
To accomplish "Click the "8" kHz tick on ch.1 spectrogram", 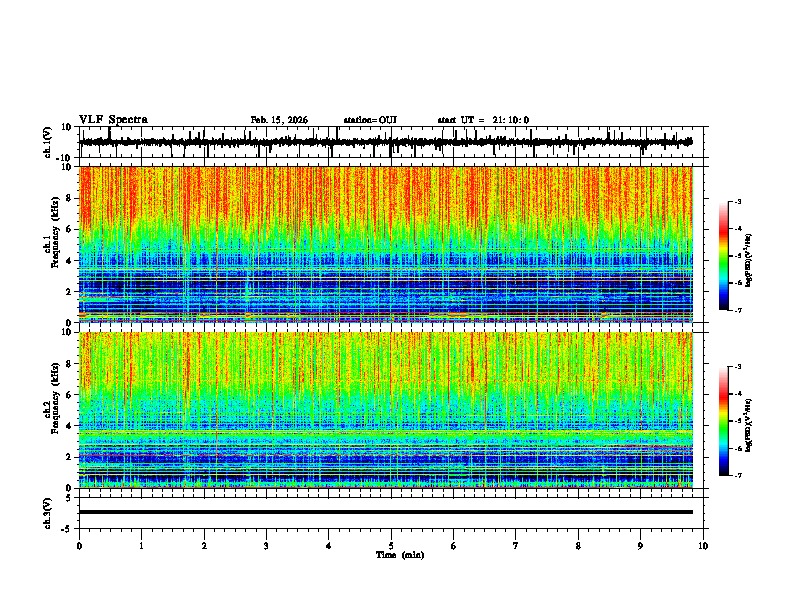I will [x=69, y=198].
